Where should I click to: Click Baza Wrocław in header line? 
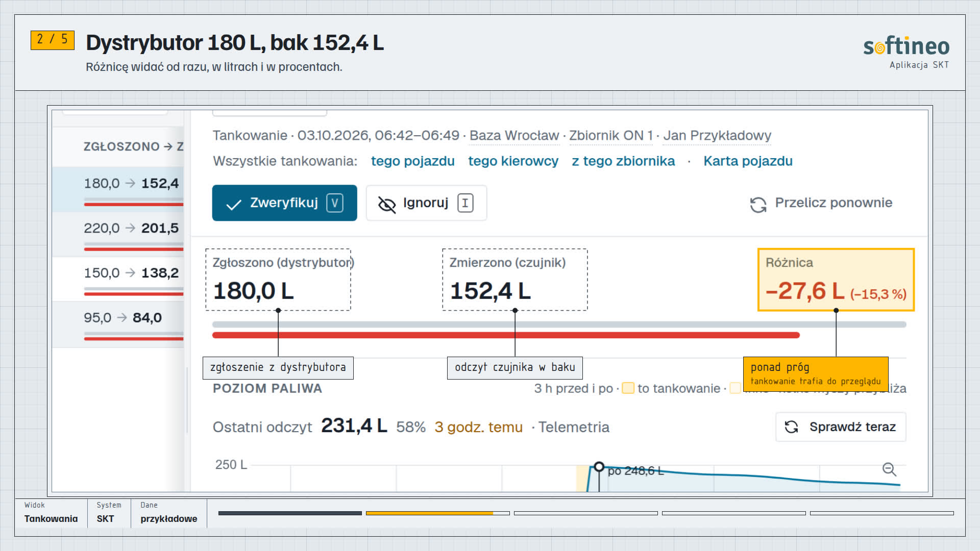[x=514, y=136]
